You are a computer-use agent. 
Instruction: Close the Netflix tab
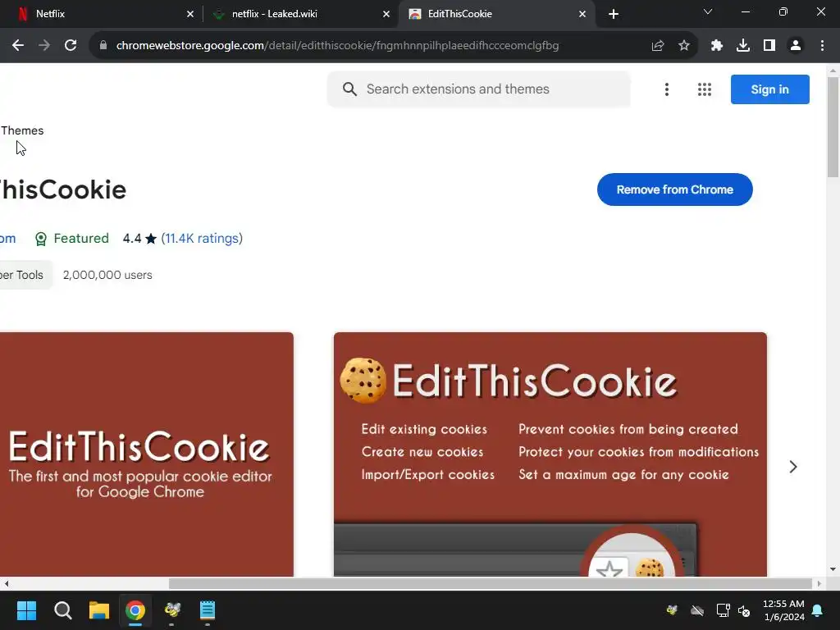click(190, 14)
